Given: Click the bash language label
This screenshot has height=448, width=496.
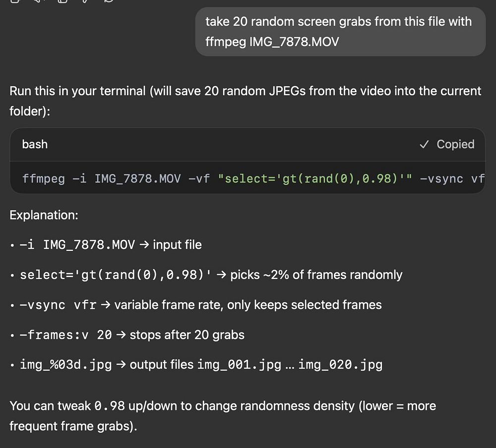Looking at the screenshot, I should tap(35, 144).
